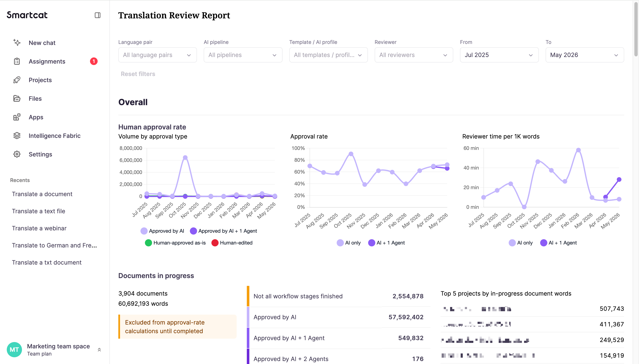Open recent chat Translate to German and Fre...
Image resolution: width=639 pixels, height=364 pixels.
[55, 245]
